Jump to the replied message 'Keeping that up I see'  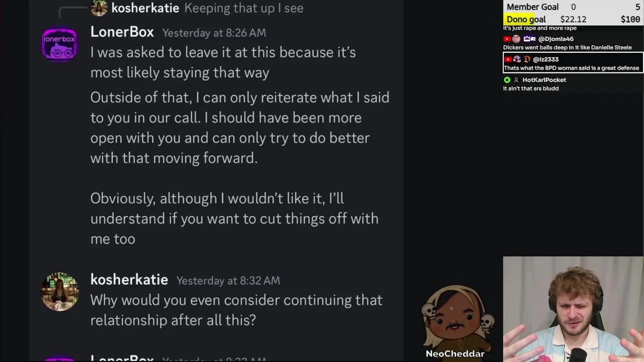(x=244, y=8)
